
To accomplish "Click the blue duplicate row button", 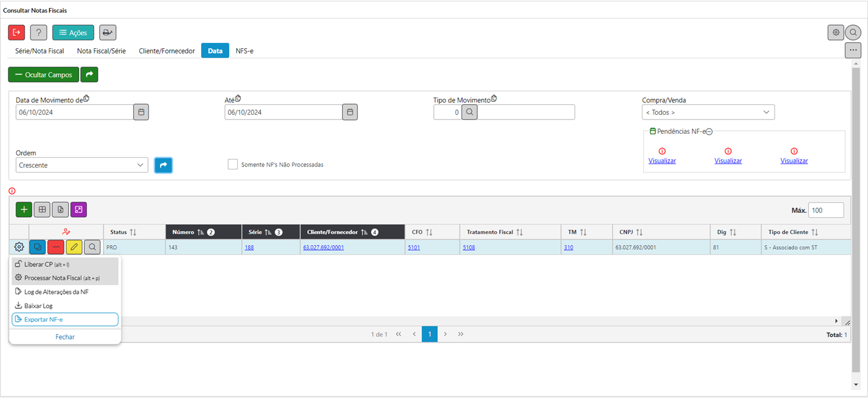I will [37, 247].
